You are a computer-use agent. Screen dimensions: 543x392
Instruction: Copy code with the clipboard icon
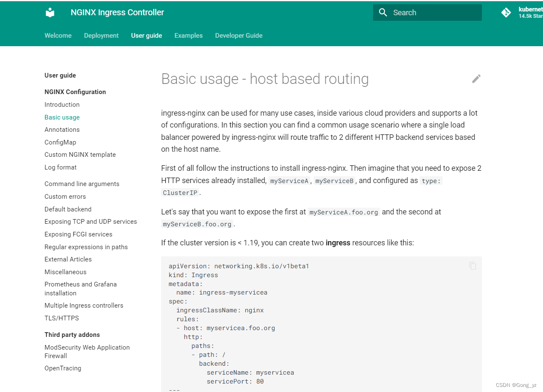(x=473, y=266)
